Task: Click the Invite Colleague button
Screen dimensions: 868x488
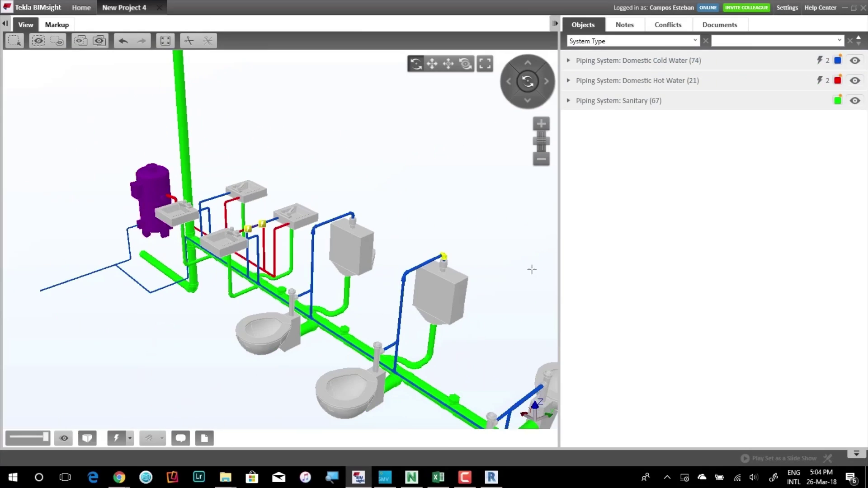Action: (x=746, y=7)
